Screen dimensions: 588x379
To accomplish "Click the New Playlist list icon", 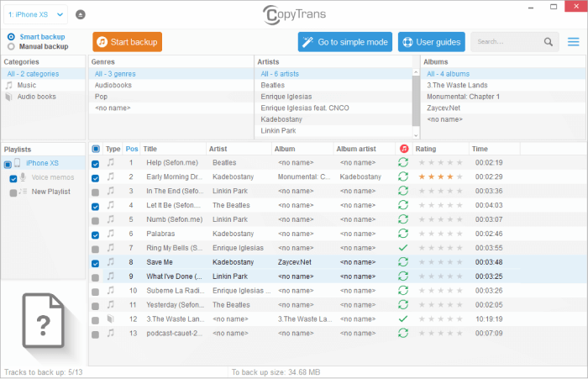I will 23,192.
